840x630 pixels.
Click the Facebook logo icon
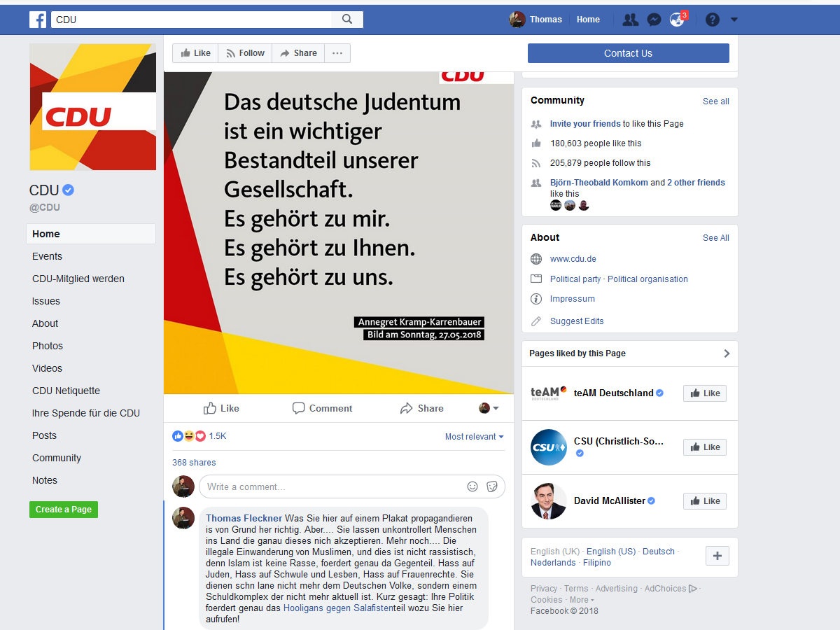tap(38, 20)
